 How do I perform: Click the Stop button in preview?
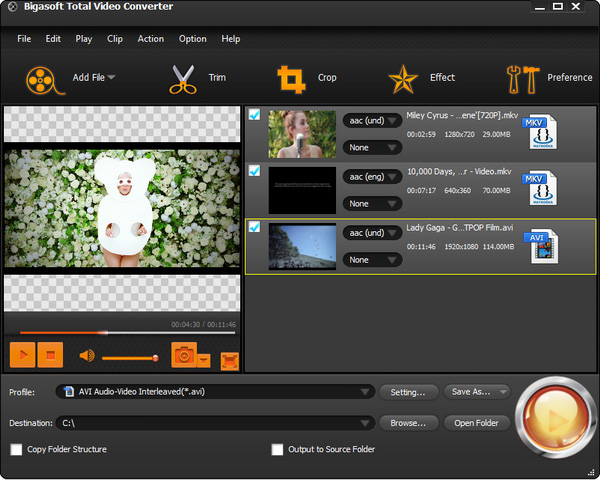pyautogui.click(x=50, y=355)
